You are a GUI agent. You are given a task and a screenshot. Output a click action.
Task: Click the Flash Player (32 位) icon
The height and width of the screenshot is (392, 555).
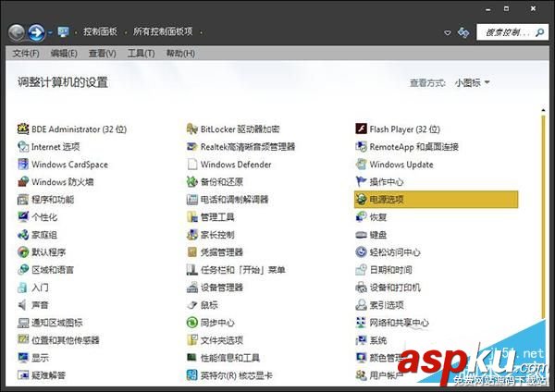361,129
